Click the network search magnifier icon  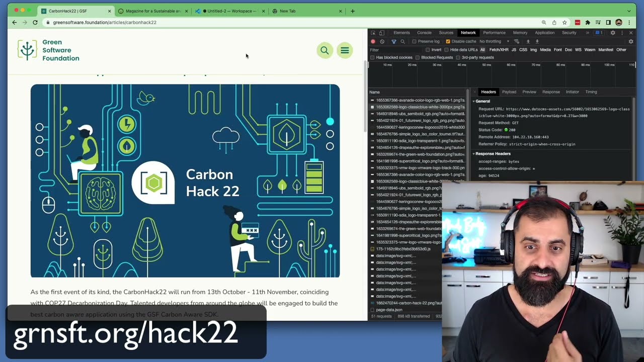click(x=403, y=41)
